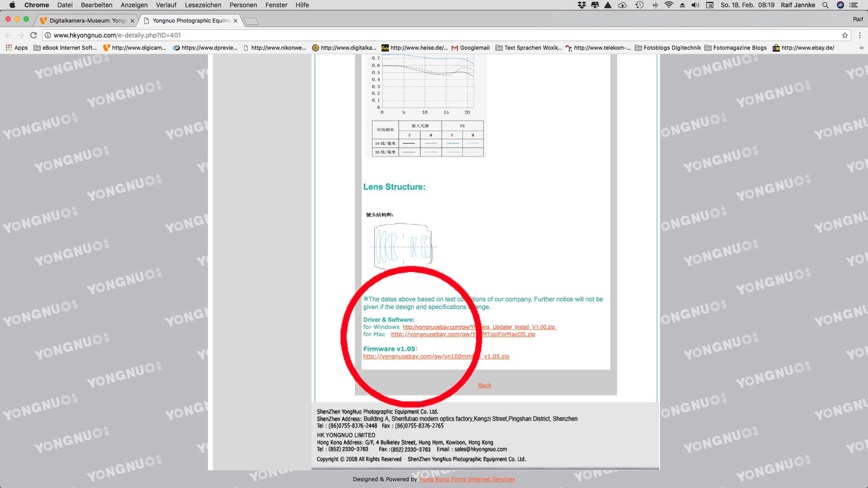Open the digicam bookmark

tap(135, 48)
